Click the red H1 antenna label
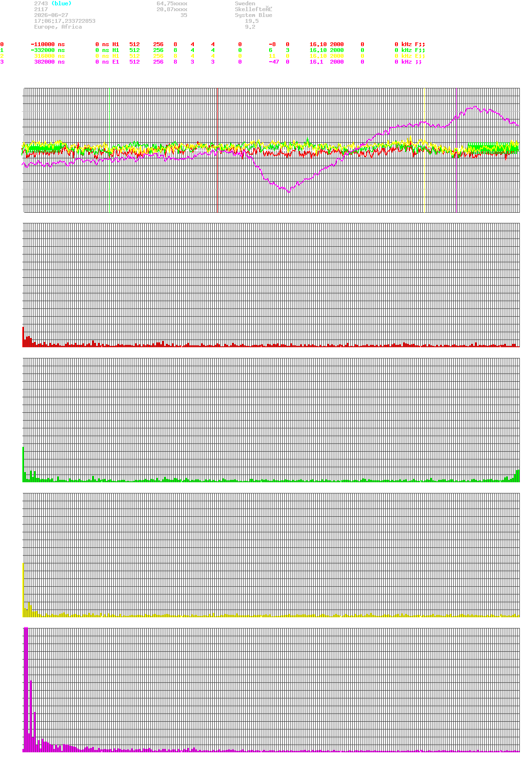The height and width of the screenshot is (763, 532). [x=116, y=44]
